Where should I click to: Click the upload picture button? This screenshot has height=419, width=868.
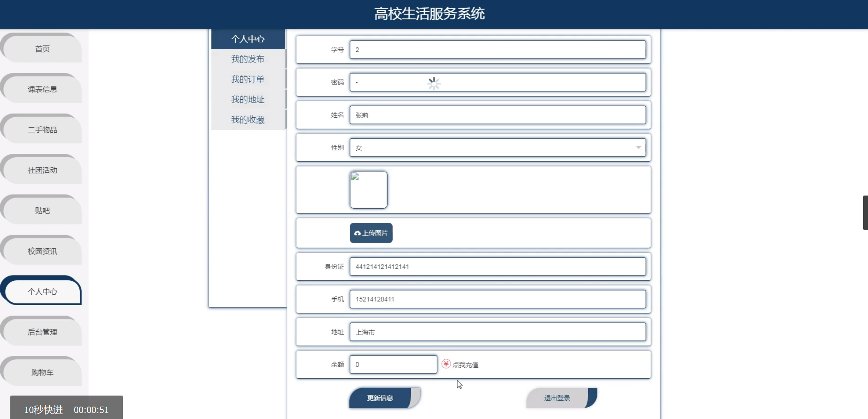tap(371, 233)
